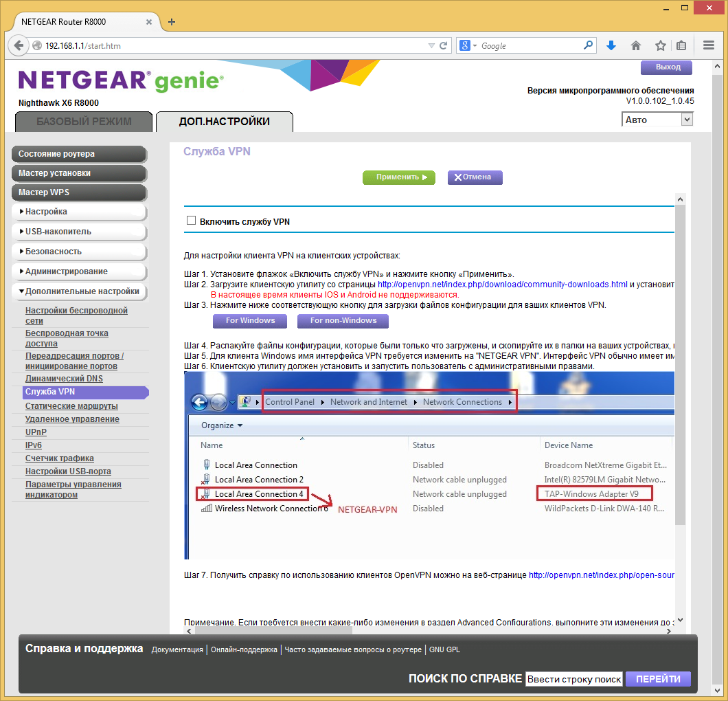The image size is (728, 701).
Task: Click the horizontal scroll-right arrow
Action: (668, 631)
